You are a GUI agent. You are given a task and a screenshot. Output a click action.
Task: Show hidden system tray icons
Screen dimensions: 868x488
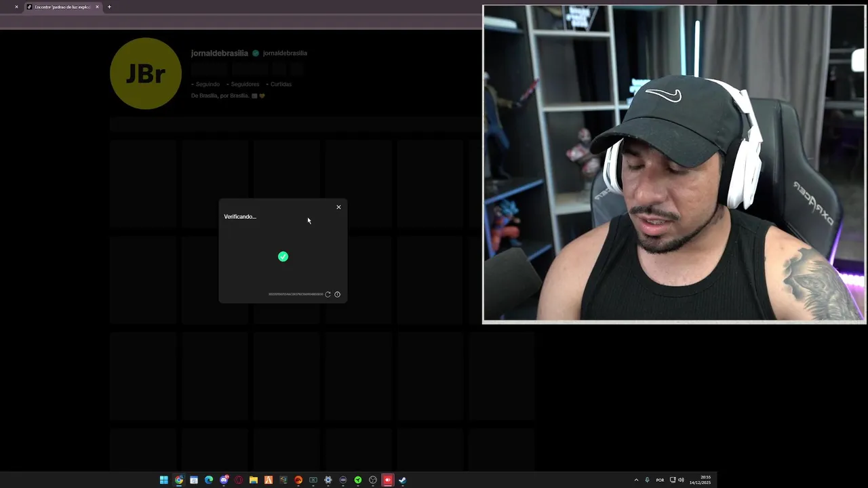pos(636,480)
